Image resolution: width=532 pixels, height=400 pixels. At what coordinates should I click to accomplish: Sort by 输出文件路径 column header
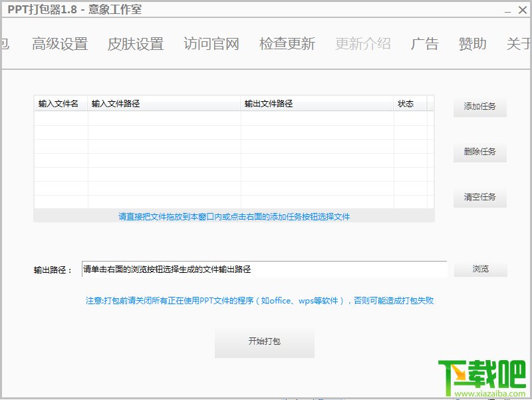point(317,104)
